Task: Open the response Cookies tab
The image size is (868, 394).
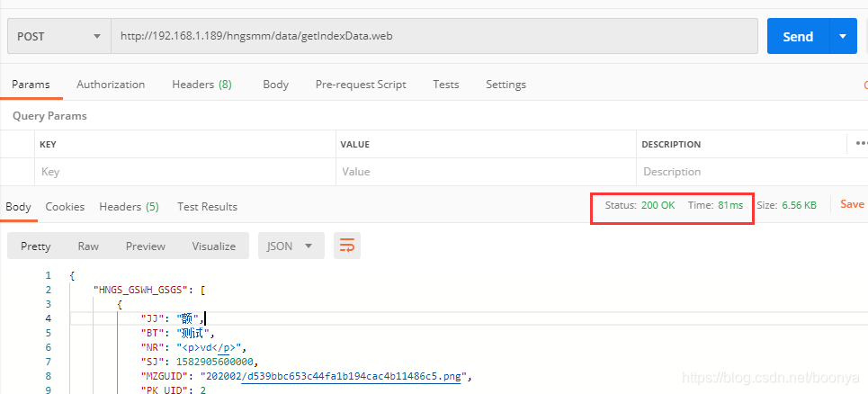Action: tap(65, 207)
